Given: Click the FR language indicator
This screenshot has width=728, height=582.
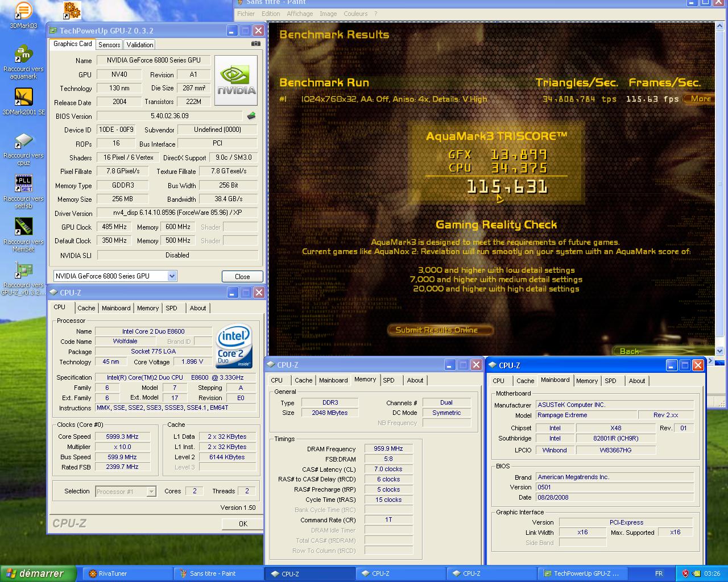Looking at the screenshot, I should click(x=659, y=573).
